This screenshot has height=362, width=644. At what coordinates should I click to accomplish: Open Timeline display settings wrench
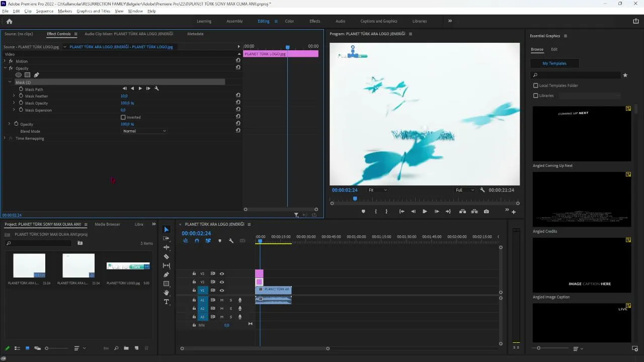231,241
